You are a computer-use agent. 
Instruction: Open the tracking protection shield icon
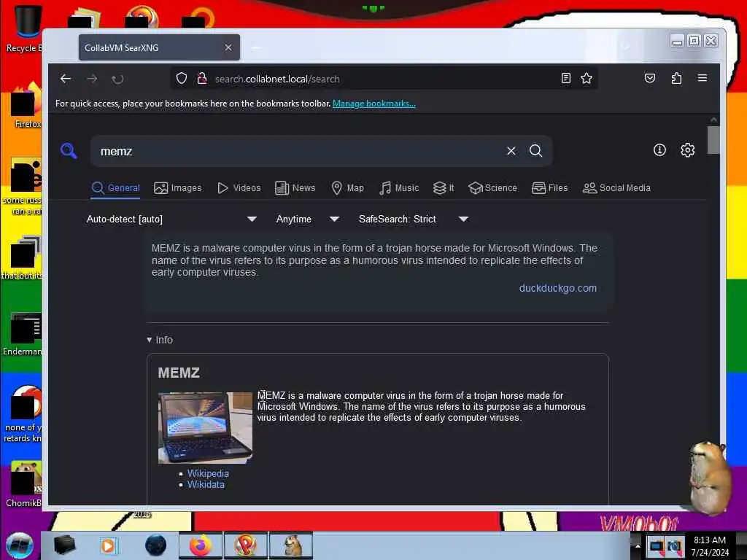pyautogui.click(x=181, y=78)
